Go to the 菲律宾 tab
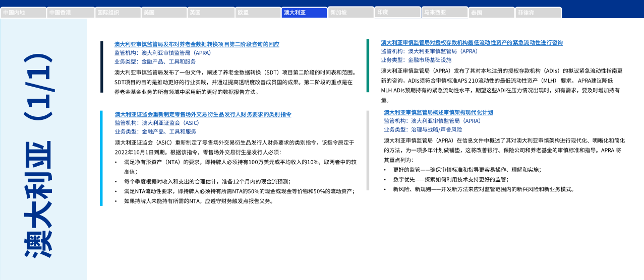This screenshot has width=644, height=280. coord(538,13)
